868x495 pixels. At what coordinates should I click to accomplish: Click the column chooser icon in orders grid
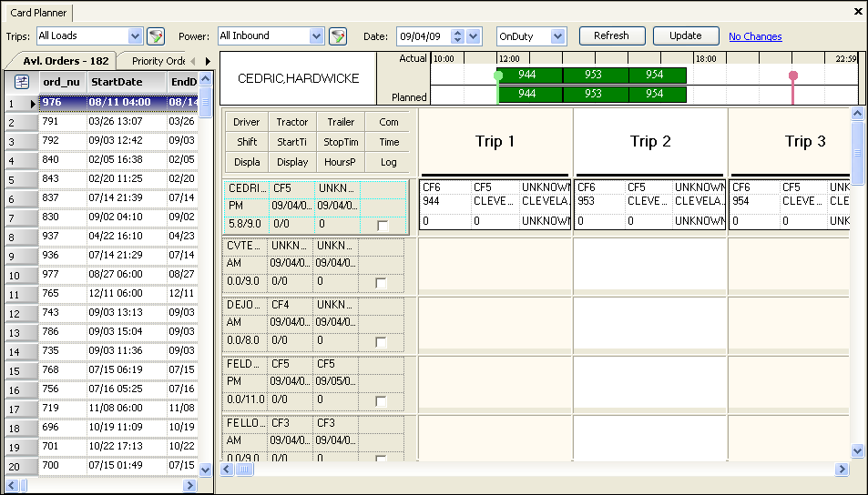pyautogui.click(x=22, y=82)
